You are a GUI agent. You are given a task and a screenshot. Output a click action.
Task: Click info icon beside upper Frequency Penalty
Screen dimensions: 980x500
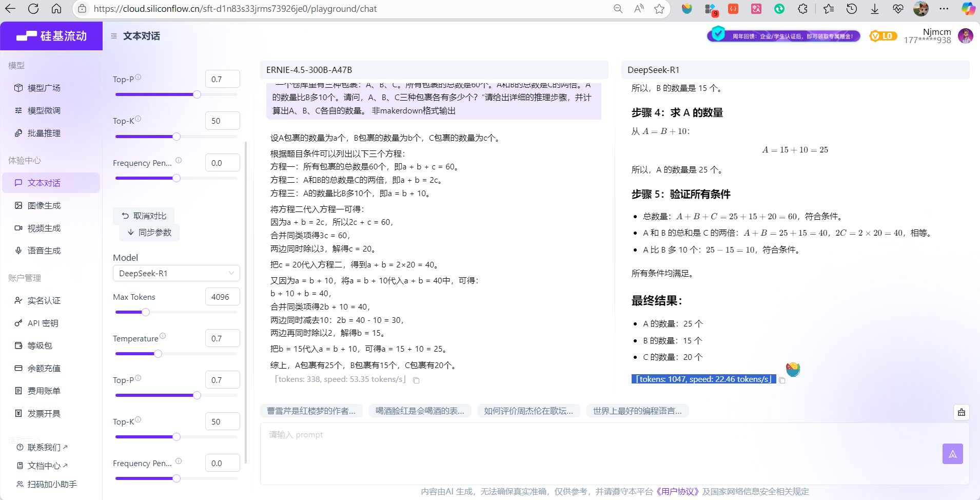coord(179,160)
